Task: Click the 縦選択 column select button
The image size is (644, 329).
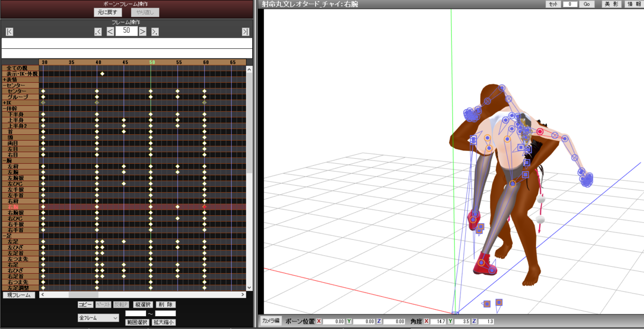Action: click(x=142, y=304)
